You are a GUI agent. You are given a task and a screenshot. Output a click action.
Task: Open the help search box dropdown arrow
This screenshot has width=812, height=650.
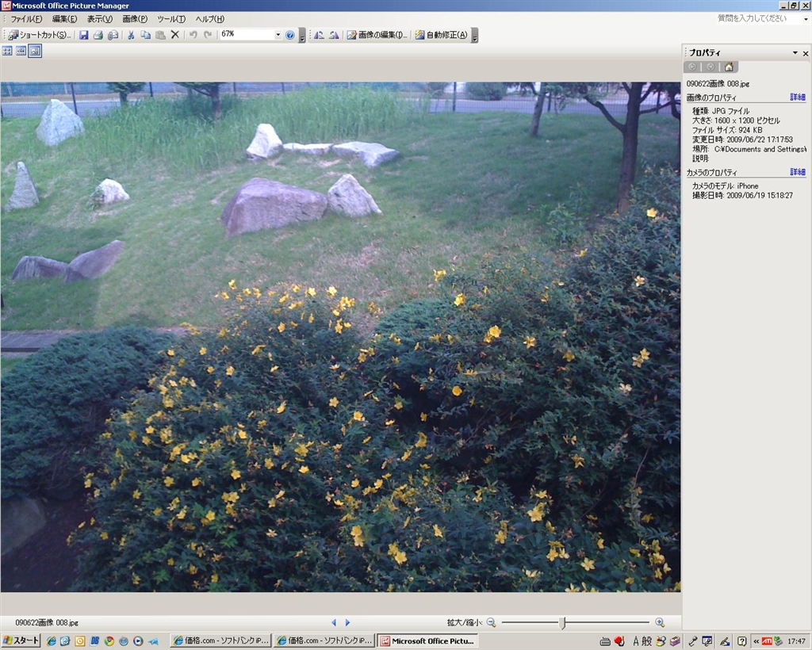806,19
